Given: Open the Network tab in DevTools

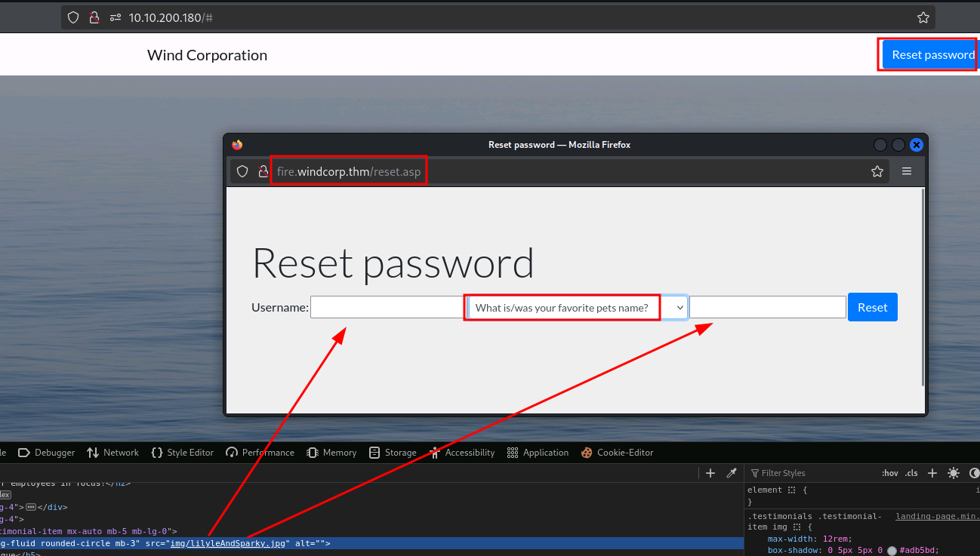Looking at the screenshot, I should click(x=113, y=453).
